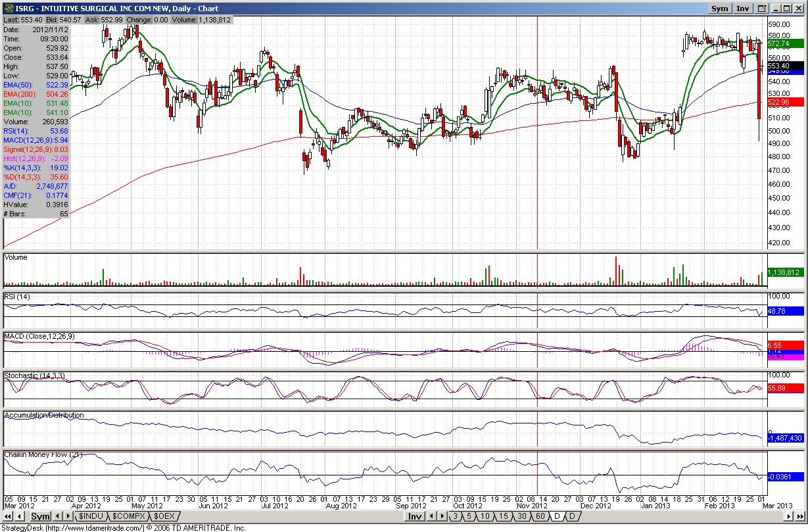Jump to first symbol tab arrow
The width and height of the screenshot is (808, 532).
tap(7, 516)
